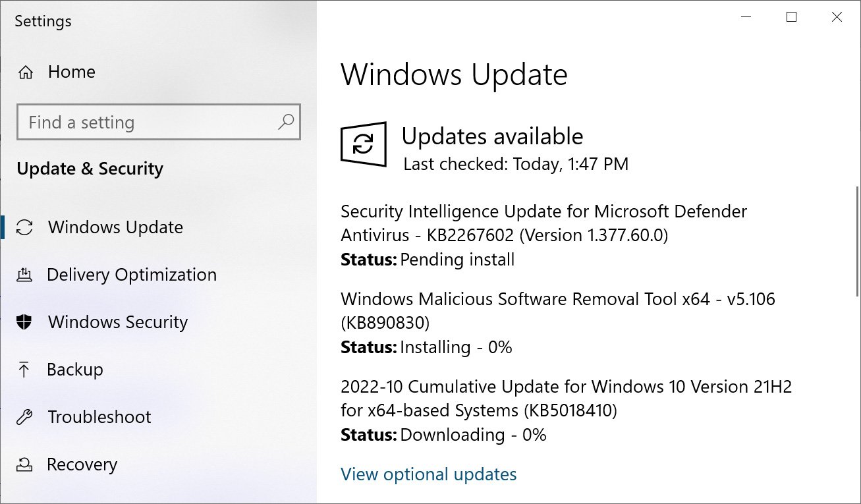Image resolution: width=861 pixels, height=504 pixels.
Task: Click the vertical scrollbar on the right
Action: tap(856, 242)
